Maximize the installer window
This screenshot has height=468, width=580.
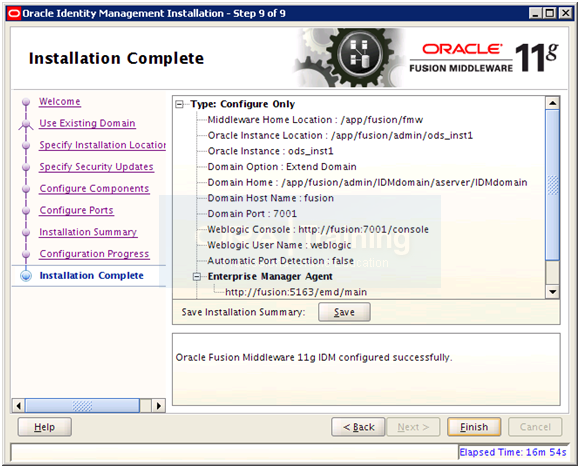pyautogui.click(x=550, y=14)
